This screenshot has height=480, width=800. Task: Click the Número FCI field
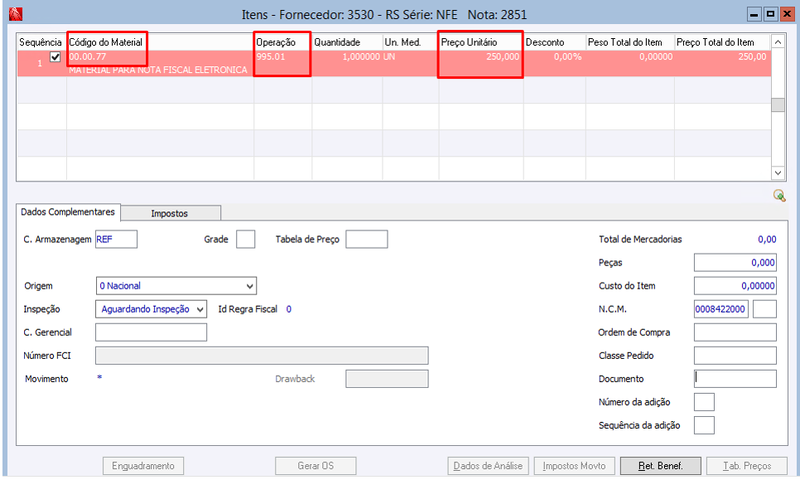click(x=262, y=356)
